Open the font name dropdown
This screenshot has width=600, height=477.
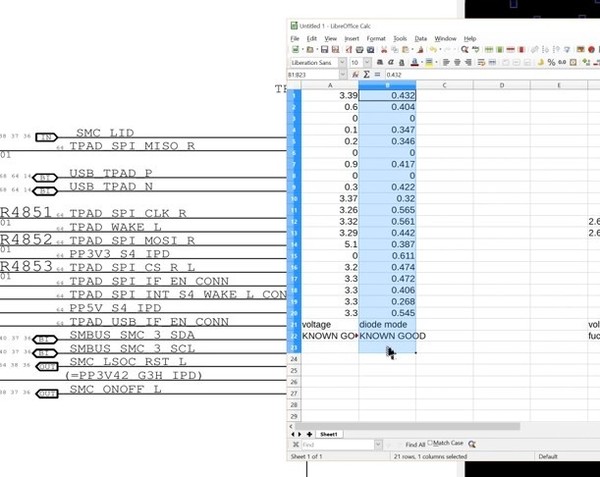[x=341, y=62]
